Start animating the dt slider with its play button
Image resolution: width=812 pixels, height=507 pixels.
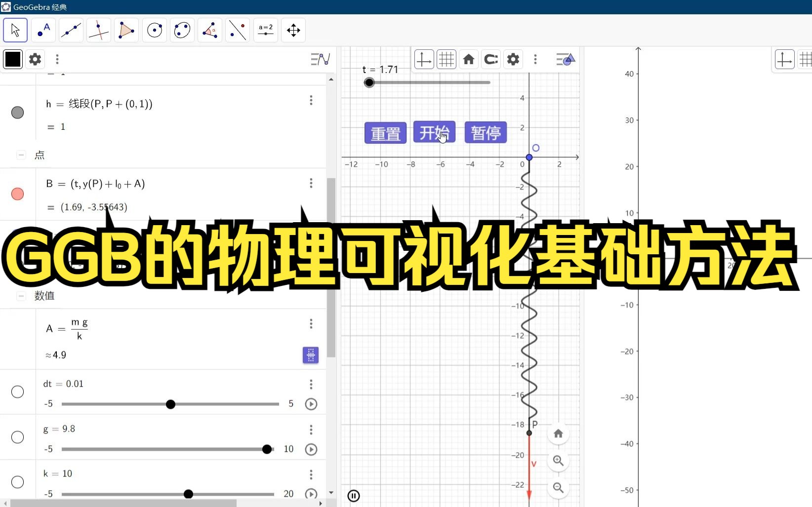[x=311, y=404]
